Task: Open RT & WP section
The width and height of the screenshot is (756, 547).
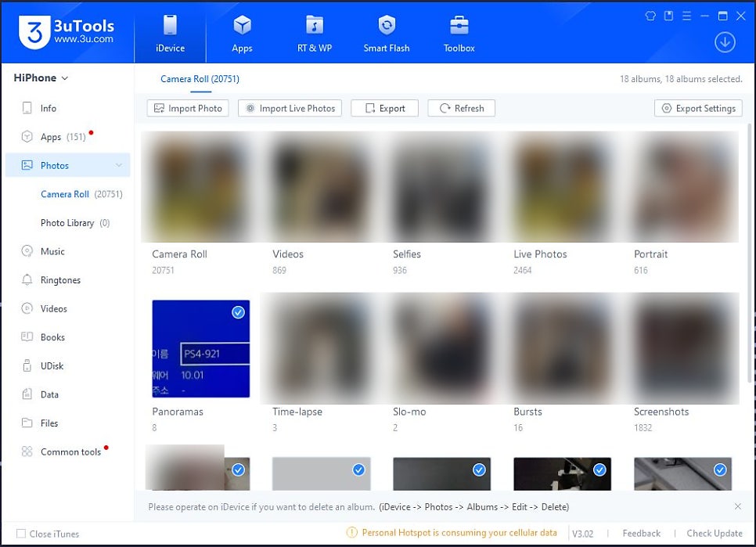Action: click(315, 33)
